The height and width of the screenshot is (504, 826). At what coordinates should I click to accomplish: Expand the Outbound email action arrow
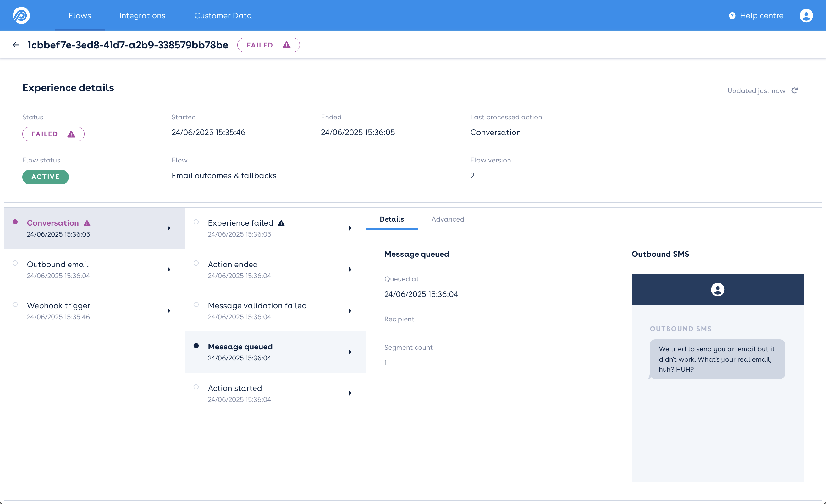(169, 269)
